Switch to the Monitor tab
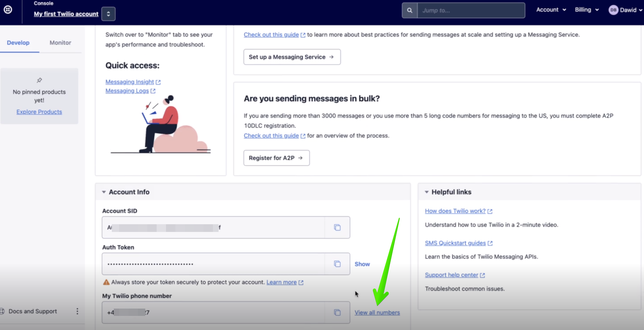Image resolution: width=644 pixels, height=330 pixels. [60, 43]
